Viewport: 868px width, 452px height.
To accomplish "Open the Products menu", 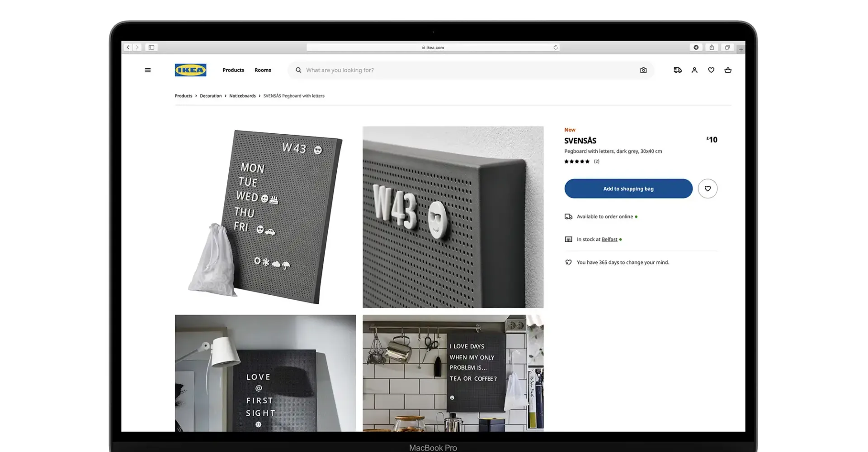I will tap(233, 70).
